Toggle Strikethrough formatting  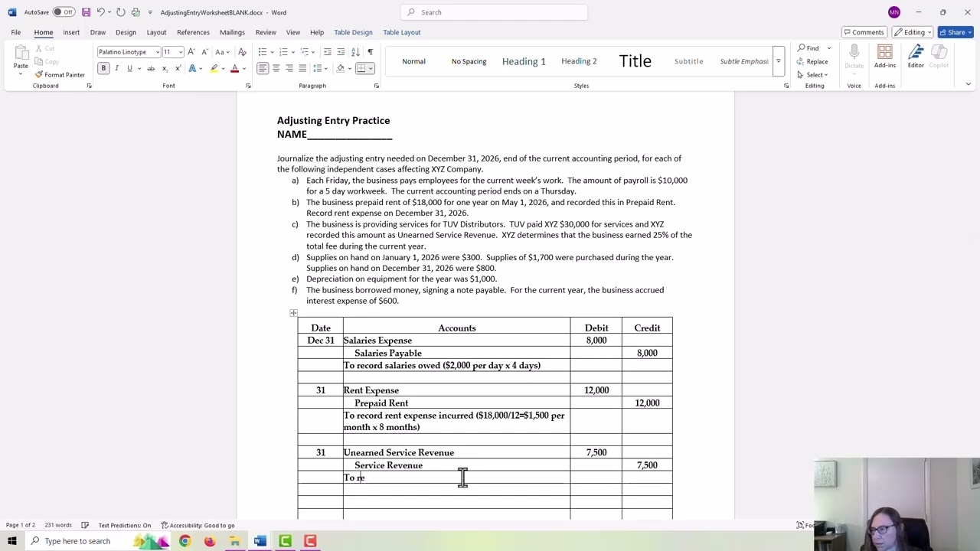pos(151,68)
